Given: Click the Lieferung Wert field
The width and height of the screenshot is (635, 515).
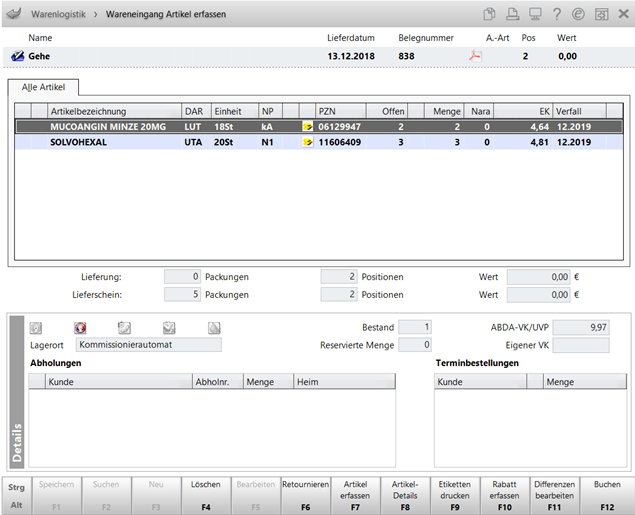Looking at the screenshot, I should [539, 277].
